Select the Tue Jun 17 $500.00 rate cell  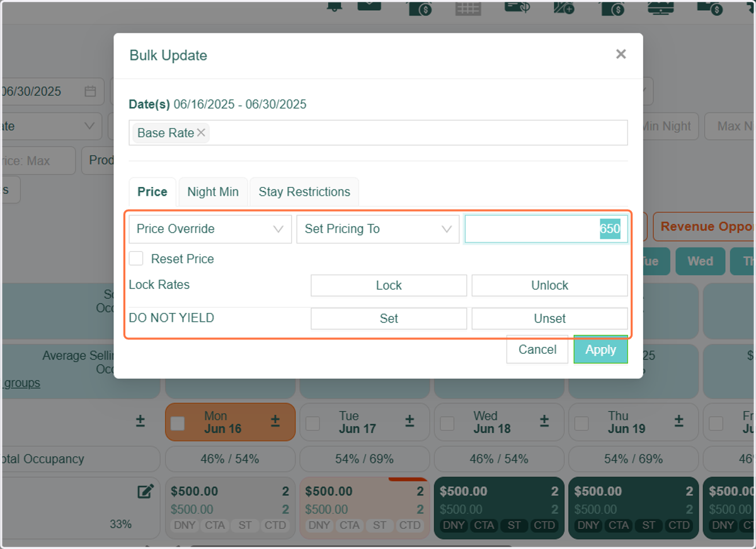click(x=364, y=508)
